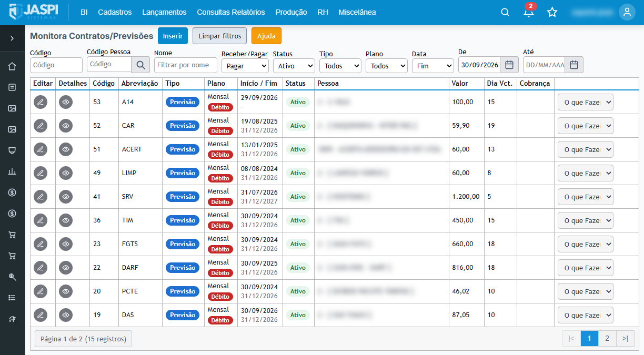View details of the ACERT contract
Image resolution: width=644 pixels, height=355 pixels.
66,149
